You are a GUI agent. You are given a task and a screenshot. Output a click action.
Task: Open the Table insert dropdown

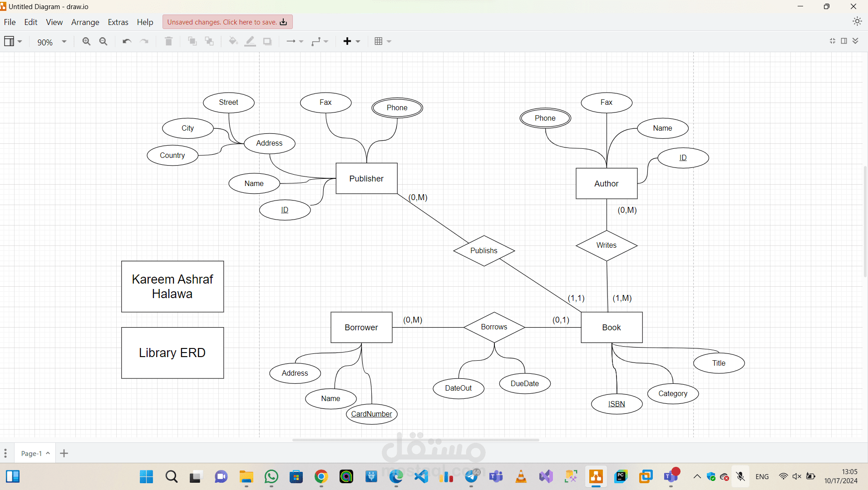tap(383, 41)
